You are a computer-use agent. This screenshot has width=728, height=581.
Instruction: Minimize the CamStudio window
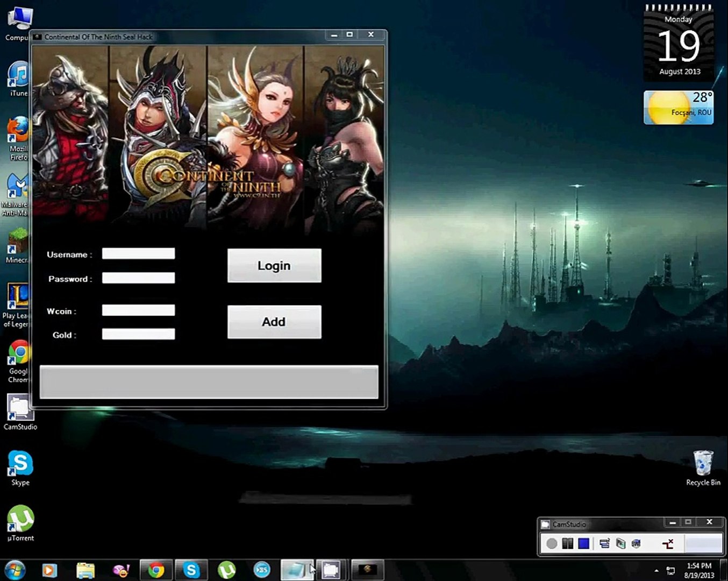click(672, 522)
